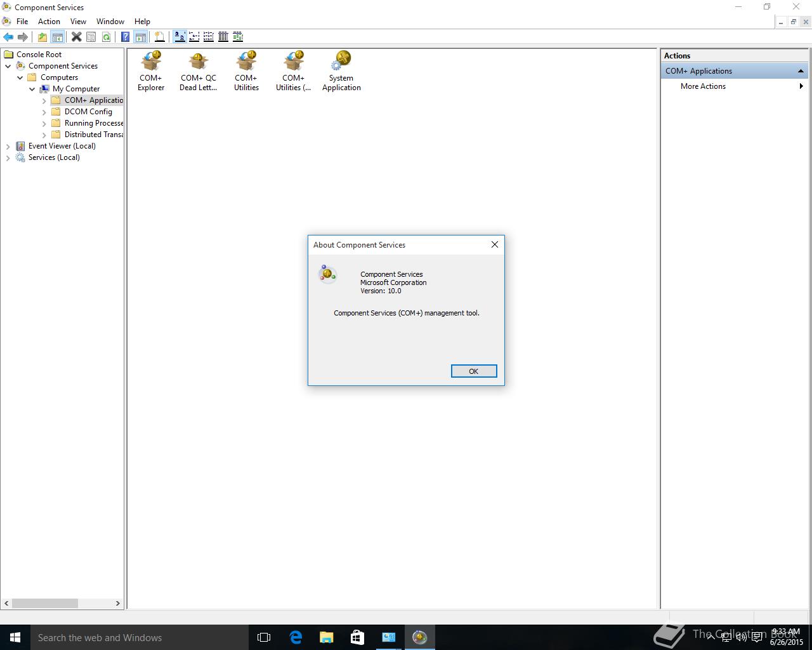812x650 pixels.
Task: Open the Store from taskbar
Action: (357, 637)
